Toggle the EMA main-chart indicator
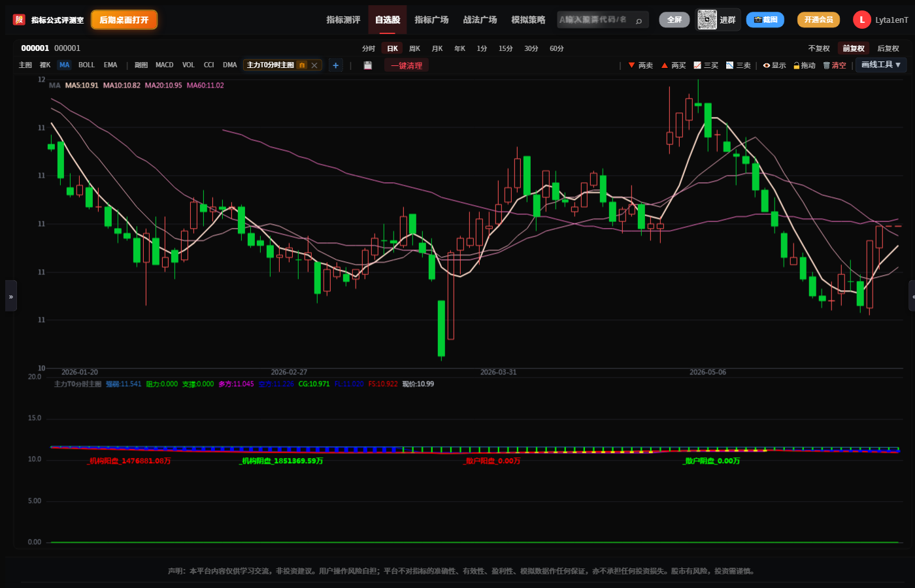The width and height of the screenshot is (915, 588). click(x=110, y=65)
